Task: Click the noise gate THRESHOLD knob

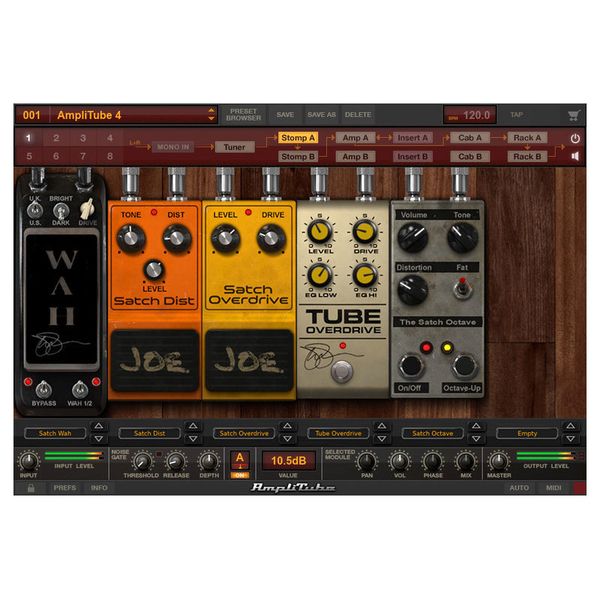Action: tap(142, 461)
